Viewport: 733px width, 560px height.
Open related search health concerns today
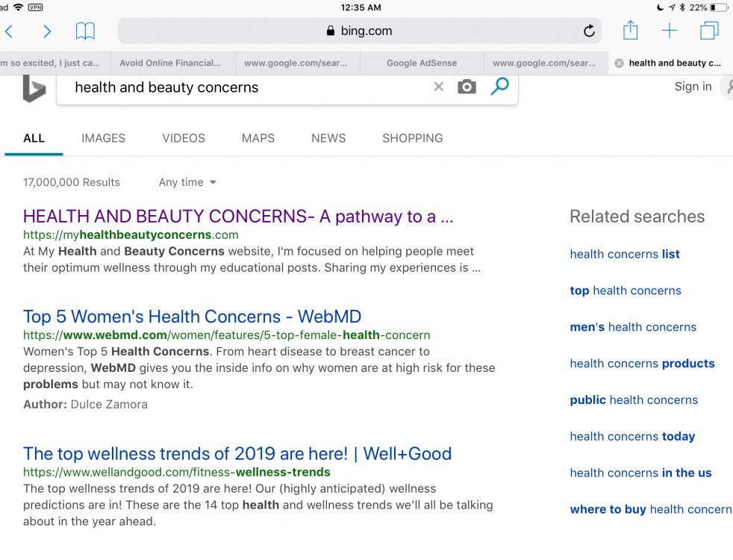click(632, 437)
